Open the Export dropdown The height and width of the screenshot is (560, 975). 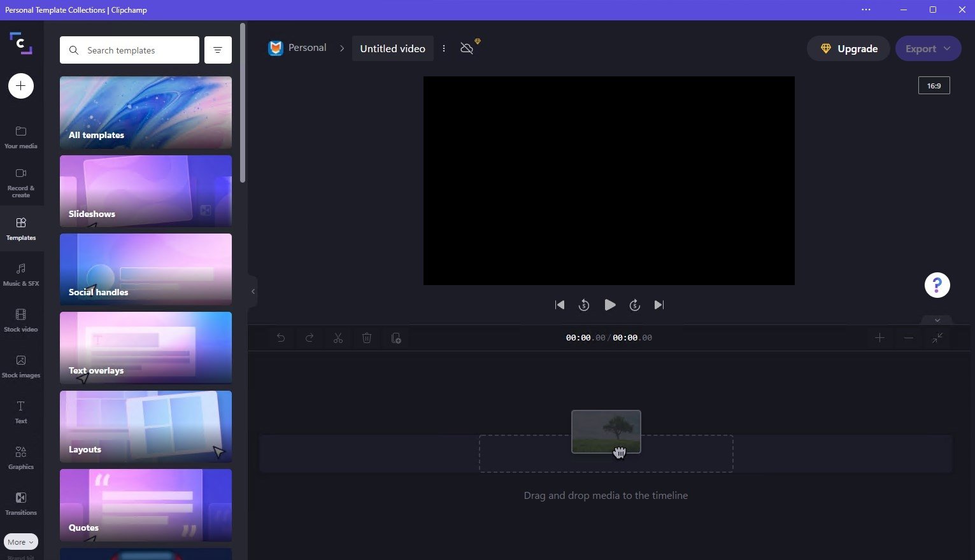[928, 48]
